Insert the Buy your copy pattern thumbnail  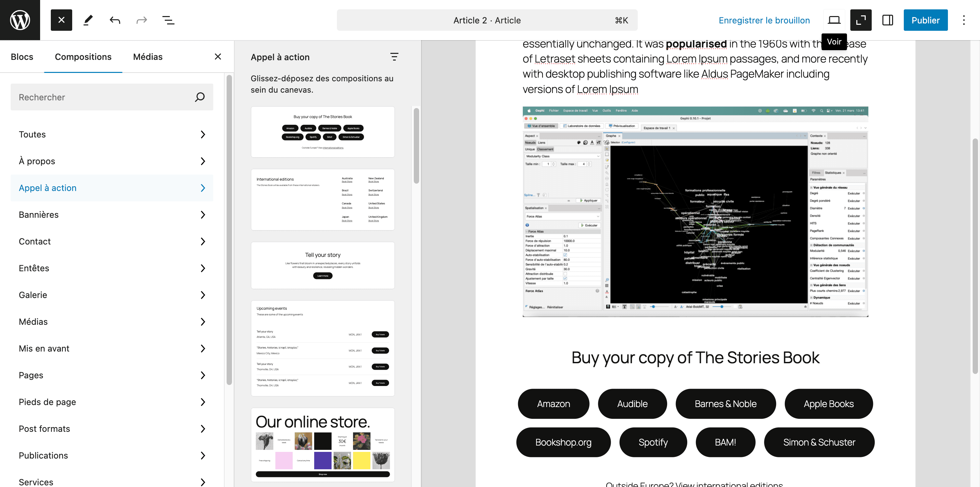[x=323, y=132]
